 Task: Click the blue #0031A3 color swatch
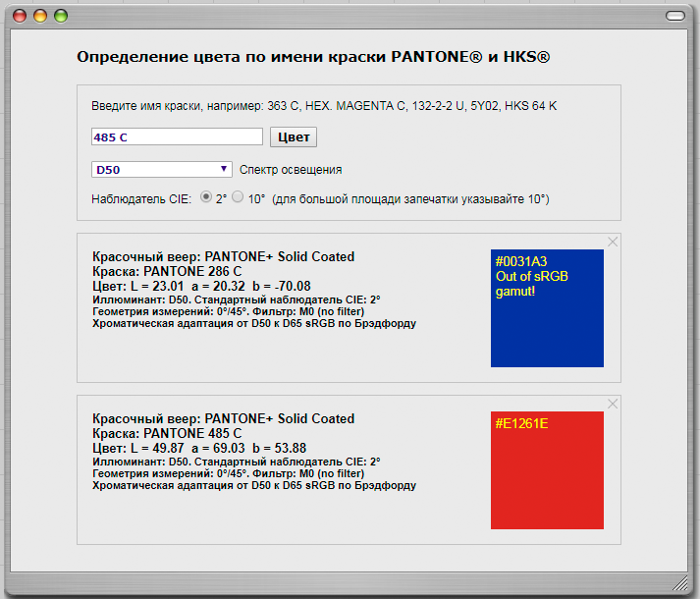point(547,308)
